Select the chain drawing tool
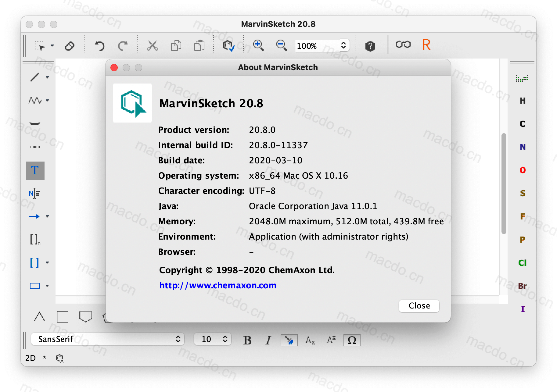The width and height of the screenshot is (557, 392). pyautogui.click(x=35, y=100)
